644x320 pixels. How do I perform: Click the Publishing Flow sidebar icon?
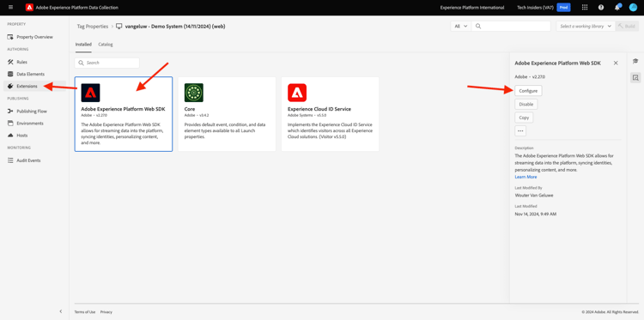[10, 112]
